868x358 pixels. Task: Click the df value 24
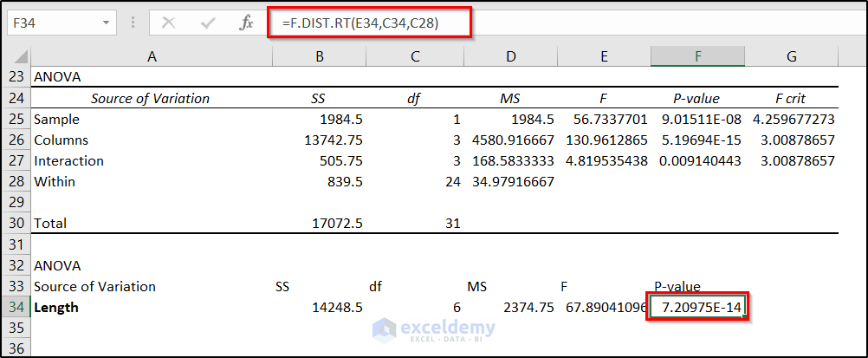453,182
